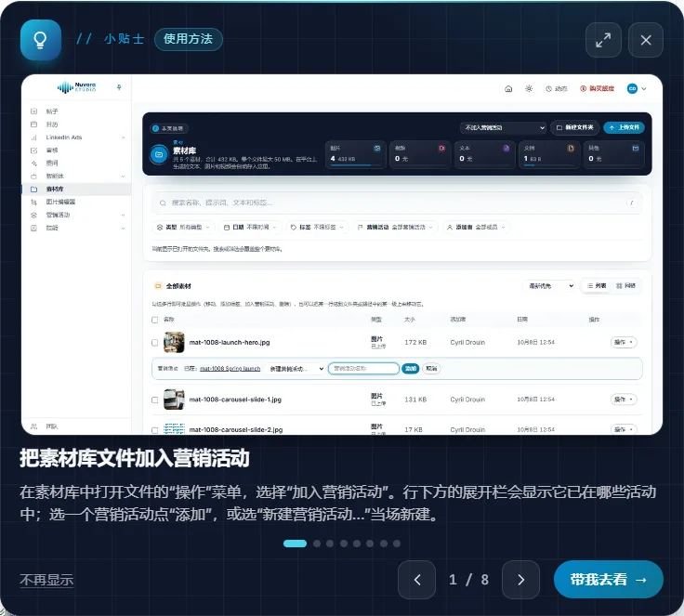Open the 营销活动 filter chip dropdown
This screenshot has width=684, height=616.
pos(395,228)
